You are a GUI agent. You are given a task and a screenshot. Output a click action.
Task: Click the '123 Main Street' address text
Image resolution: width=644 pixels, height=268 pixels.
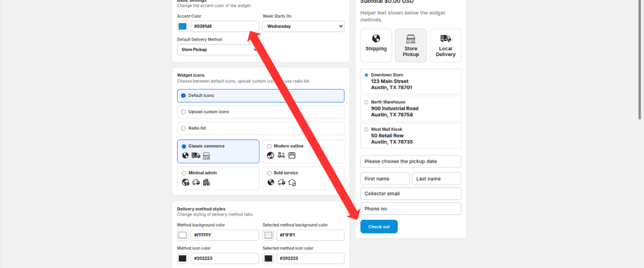tap(390, 82)
